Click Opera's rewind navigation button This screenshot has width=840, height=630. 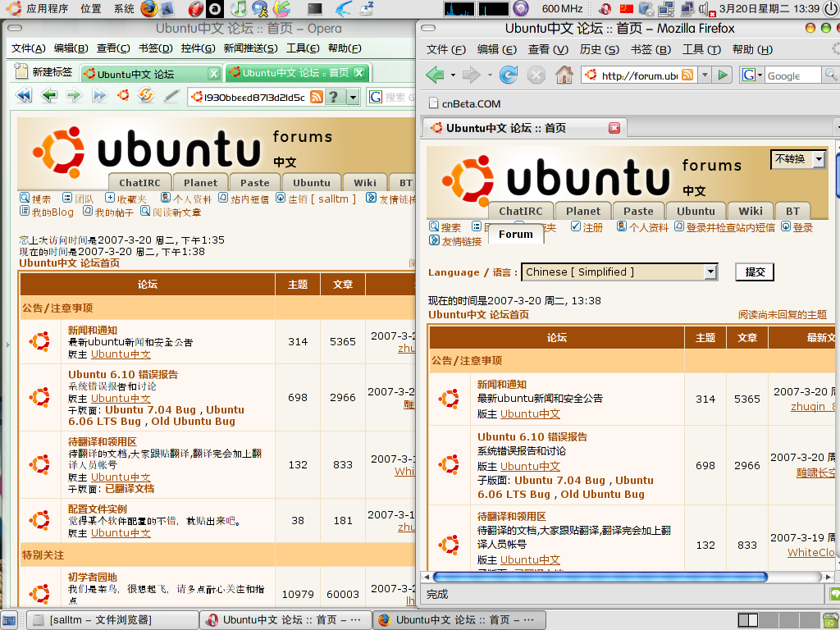(x=23, y=96)
